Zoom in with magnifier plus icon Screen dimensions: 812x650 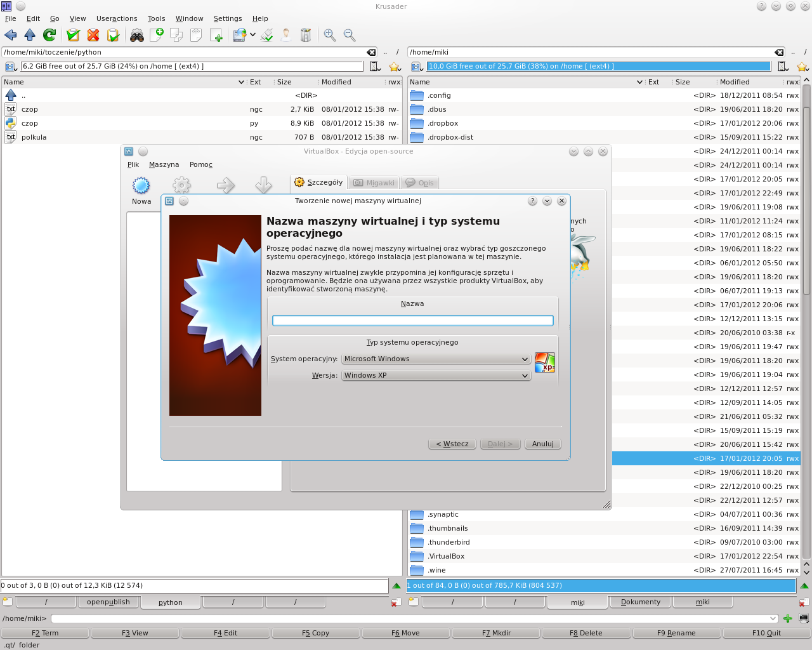pyautogui.click(x=330, y=35)
